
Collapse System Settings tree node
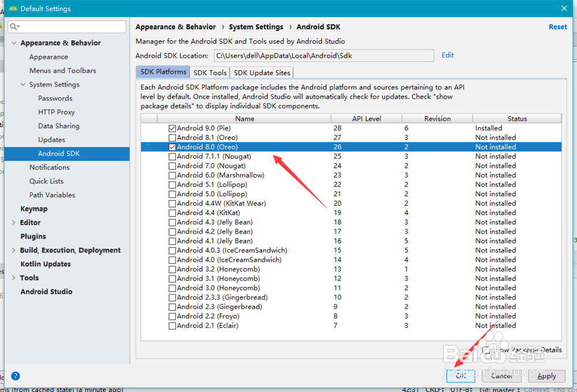[23, 85]
